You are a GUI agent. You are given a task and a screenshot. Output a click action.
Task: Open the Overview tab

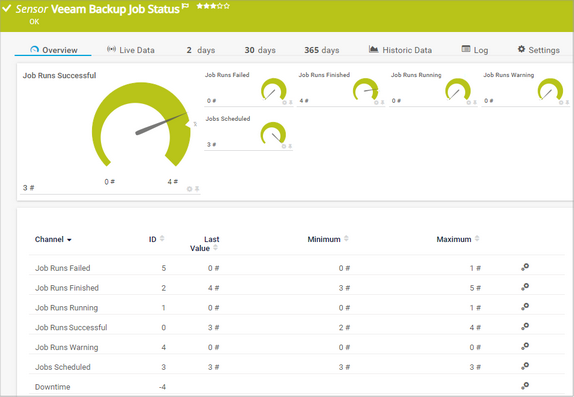(53, 50)
